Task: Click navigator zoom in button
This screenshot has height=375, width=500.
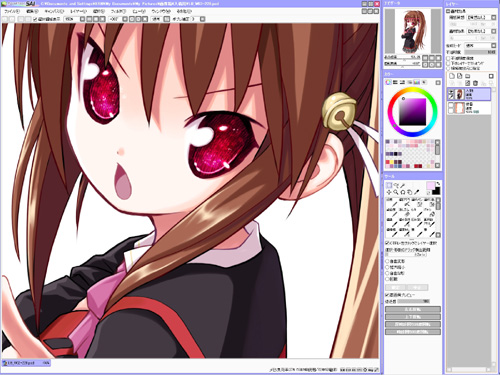Action: (x=432, y=58)
